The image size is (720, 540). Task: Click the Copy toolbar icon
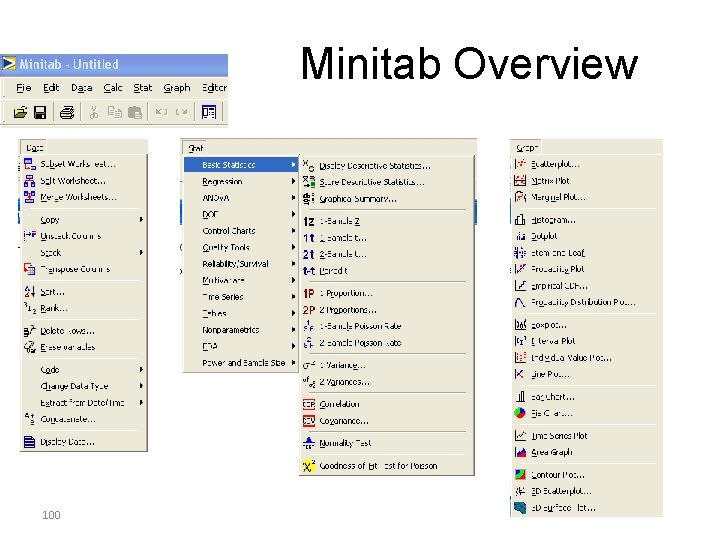pos(114,112)
